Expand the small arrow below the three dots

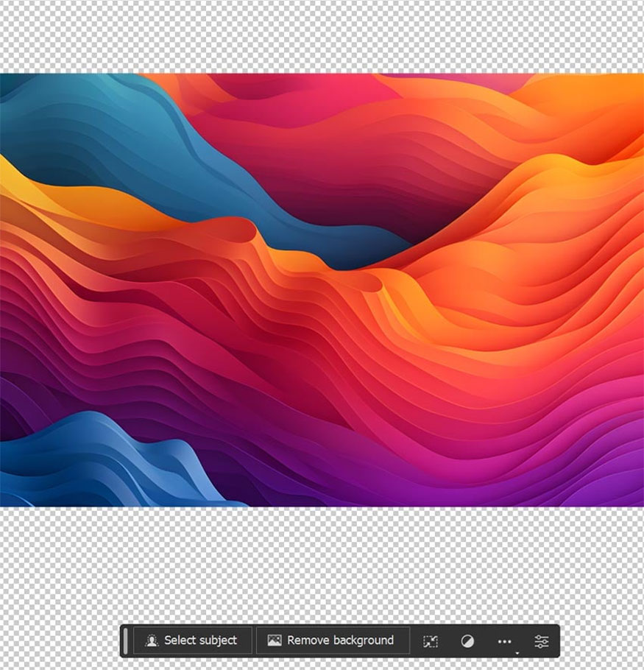(517, 652)
